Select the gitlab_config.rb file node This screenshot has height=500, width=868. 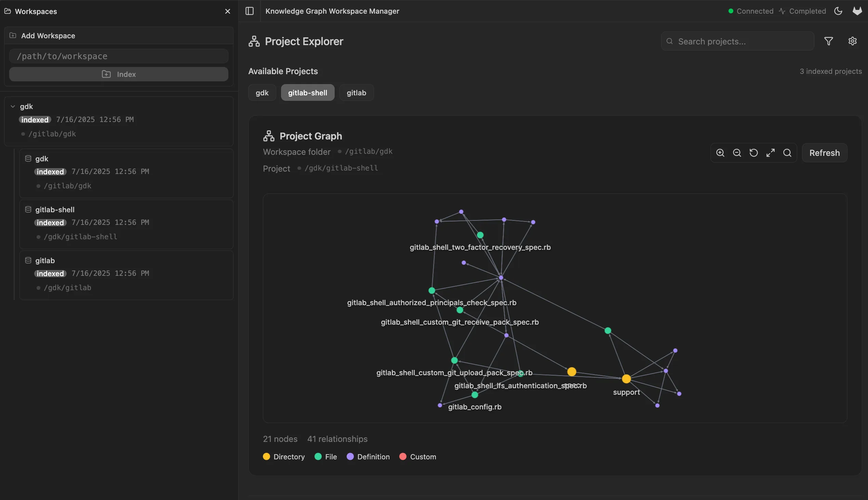pos(475,395)
